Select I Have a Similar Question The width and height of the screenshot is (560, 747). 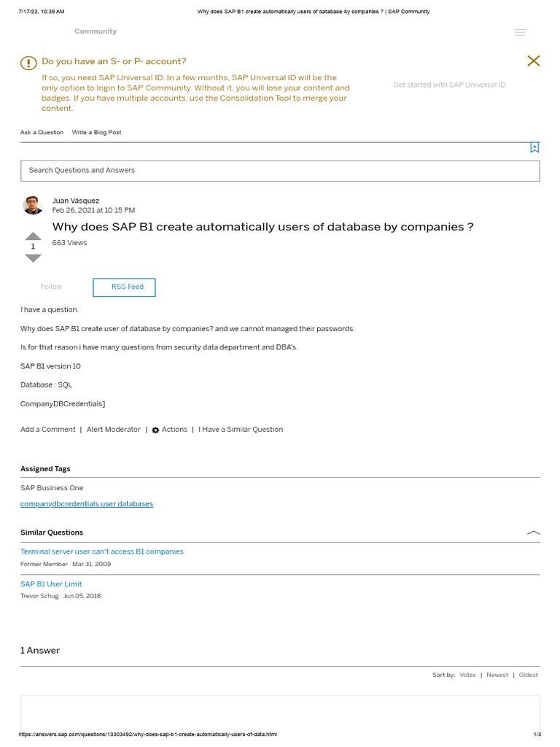[x=241, y=430]
